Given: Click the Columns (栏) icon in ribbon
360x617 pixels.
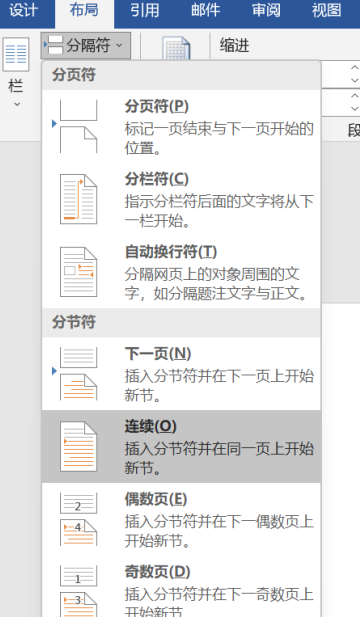Looking at the screenshot, I should click(16, 54).
